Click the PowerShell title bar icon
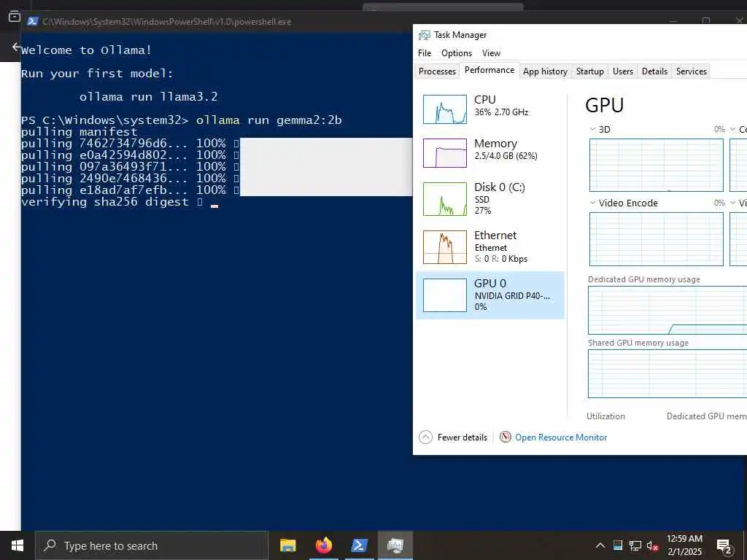747x560 pixels. (32, 21)
